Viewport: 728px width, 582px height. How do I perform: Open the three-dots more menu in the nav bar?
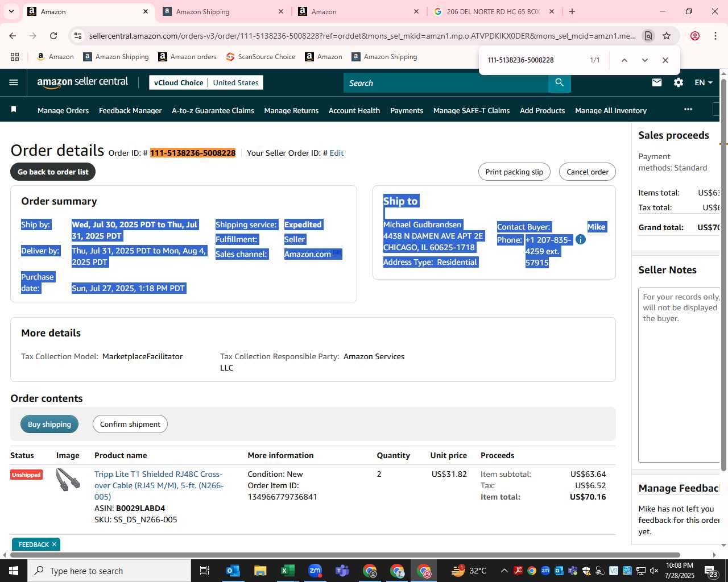click(688, 109)
